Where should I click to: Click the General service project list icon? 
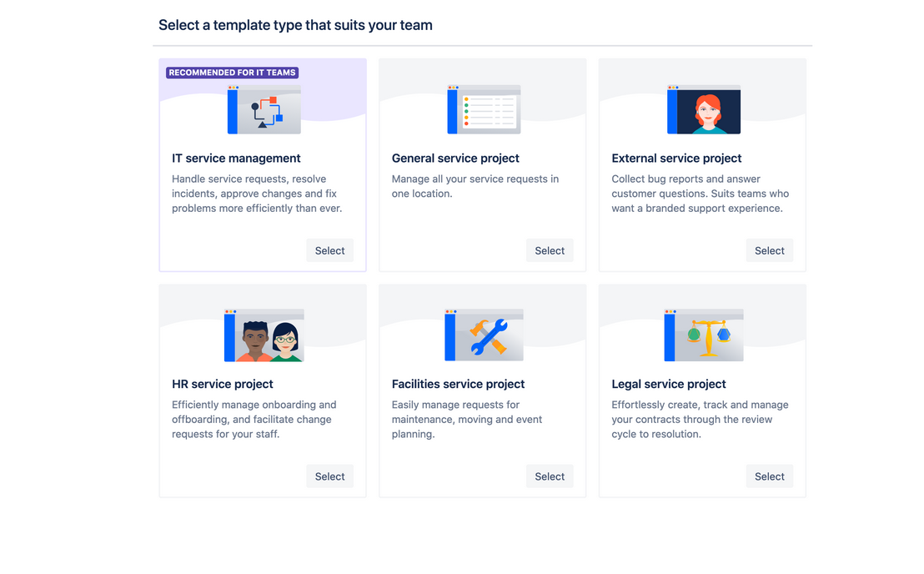click(484, 109)
